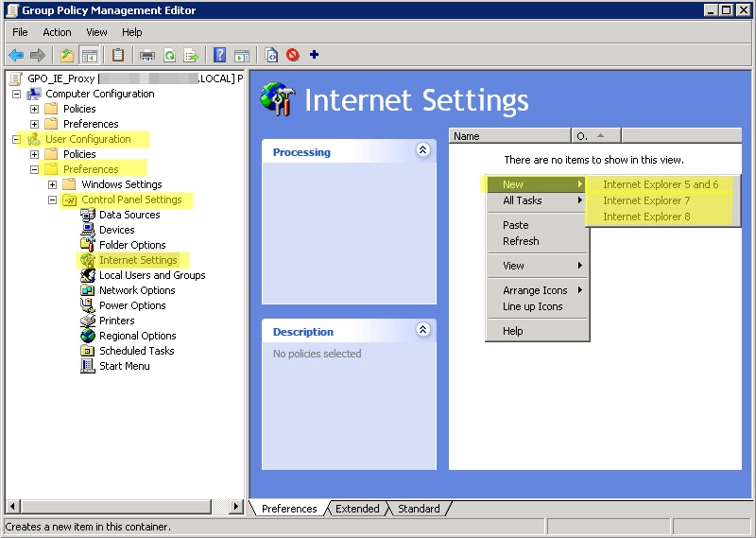Open the Action menu
The height and width of the screenshot is (538, 756).
[x=57, y=32]
